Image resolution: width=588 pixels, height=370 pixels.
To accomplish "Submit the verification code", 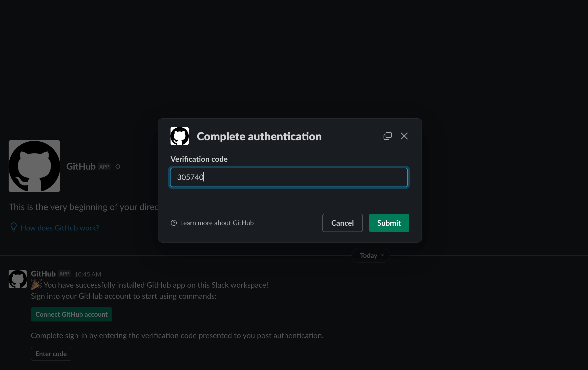I will coord(389,223).
